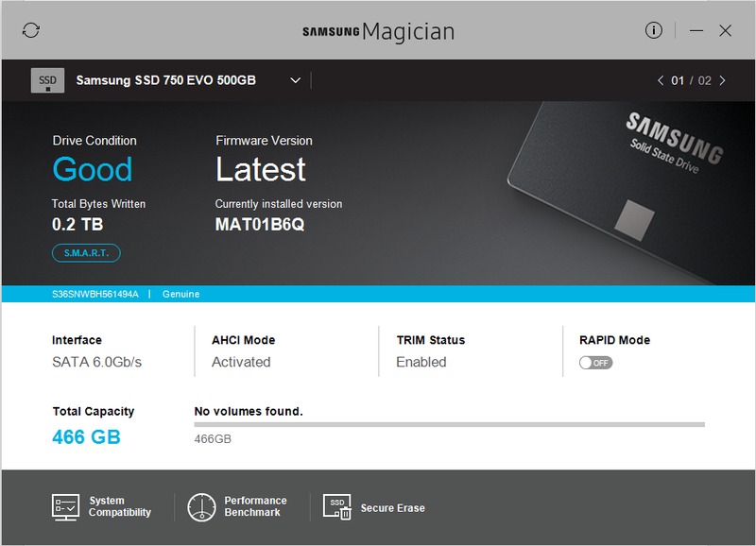This screenshot has height=546, width=756.
Task: Go to the next drive arrow
Action: point(723,80)
